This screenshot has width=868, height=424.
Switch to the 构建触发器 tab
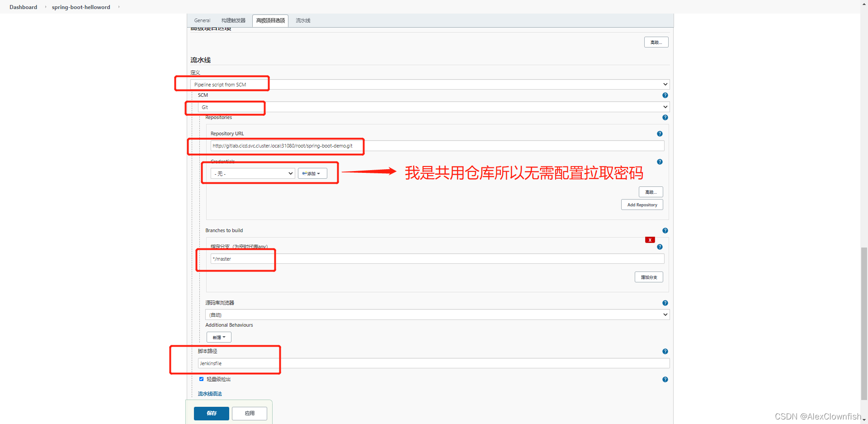[x=233, y=20]
